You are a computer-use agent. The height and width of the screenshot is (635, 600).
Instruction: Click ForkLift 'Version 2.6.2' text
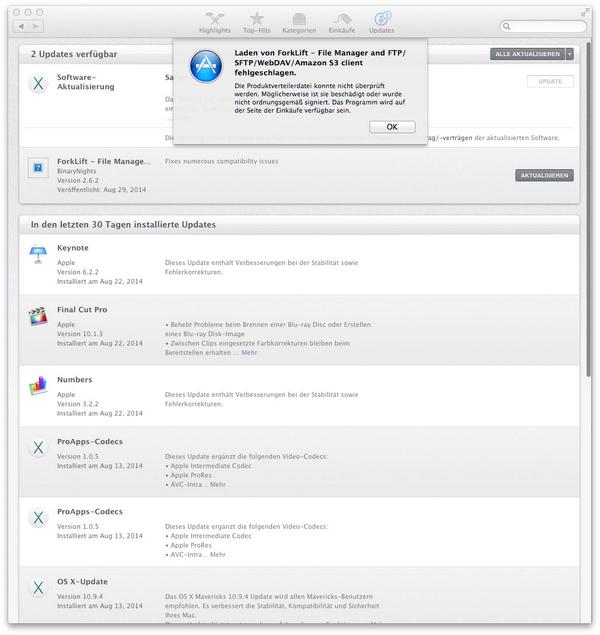[78, 180]
